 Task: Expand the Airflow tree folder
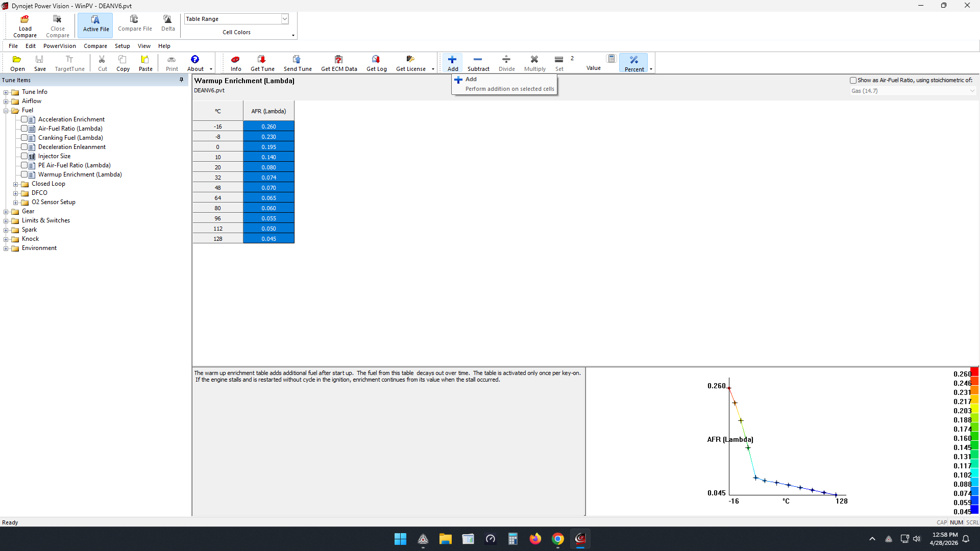point(6,102)
